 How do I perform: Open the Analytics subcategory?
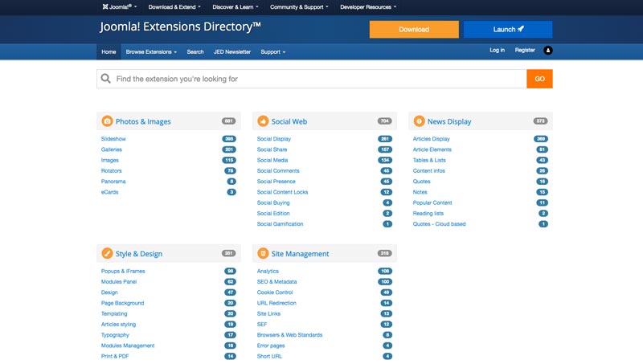[x=268, y=272]
